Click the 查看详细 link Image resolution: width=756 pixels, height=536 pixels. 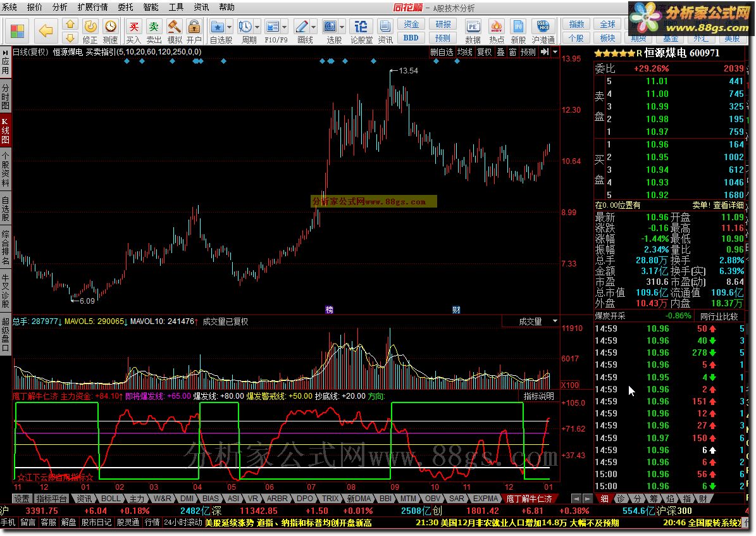[729, 205]
